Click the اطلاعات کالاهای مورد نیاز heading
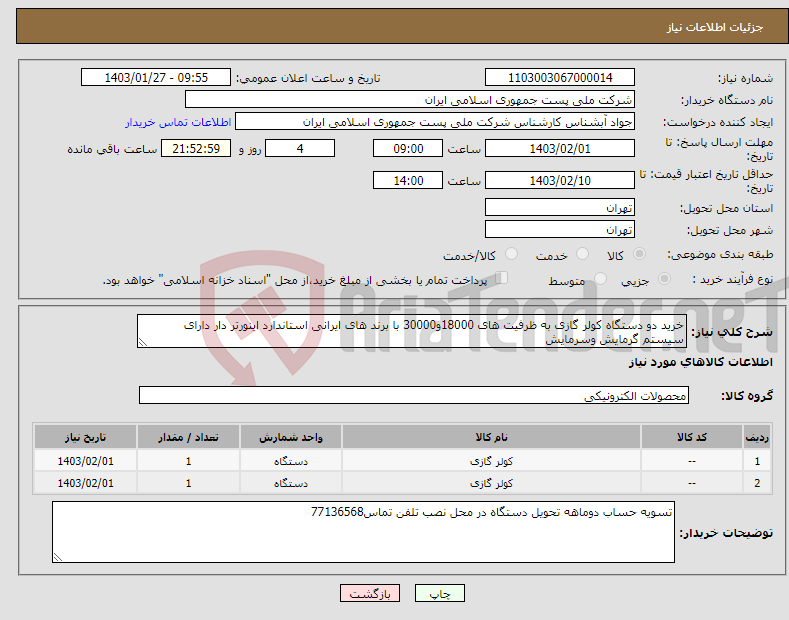Image resolution: width=789 pixels, height=620 pixels. click(x=700, y=362)
